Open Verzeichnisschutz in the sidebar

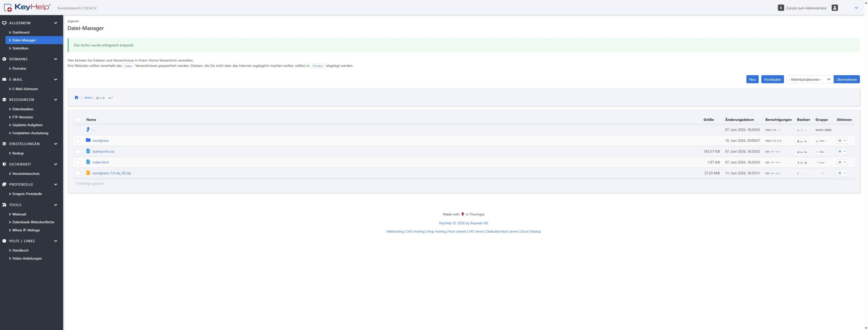[x=26, y=173]
